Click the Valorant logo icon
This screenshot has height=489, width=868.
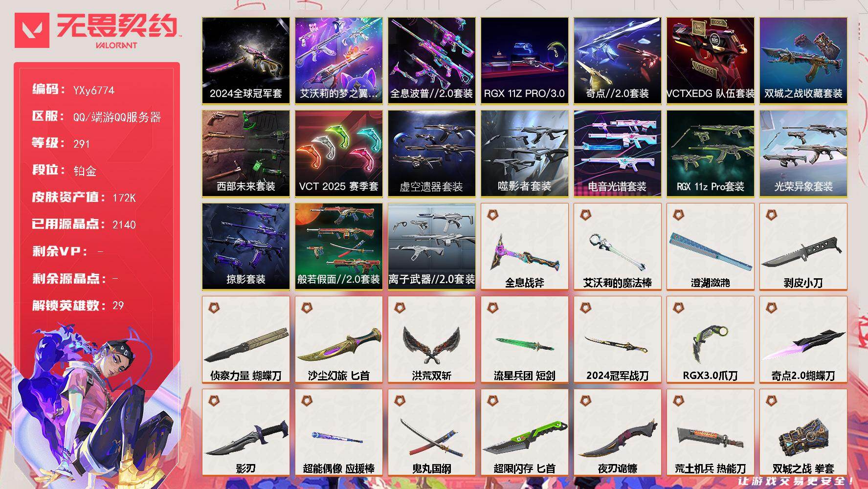click(x=32, y=30)
